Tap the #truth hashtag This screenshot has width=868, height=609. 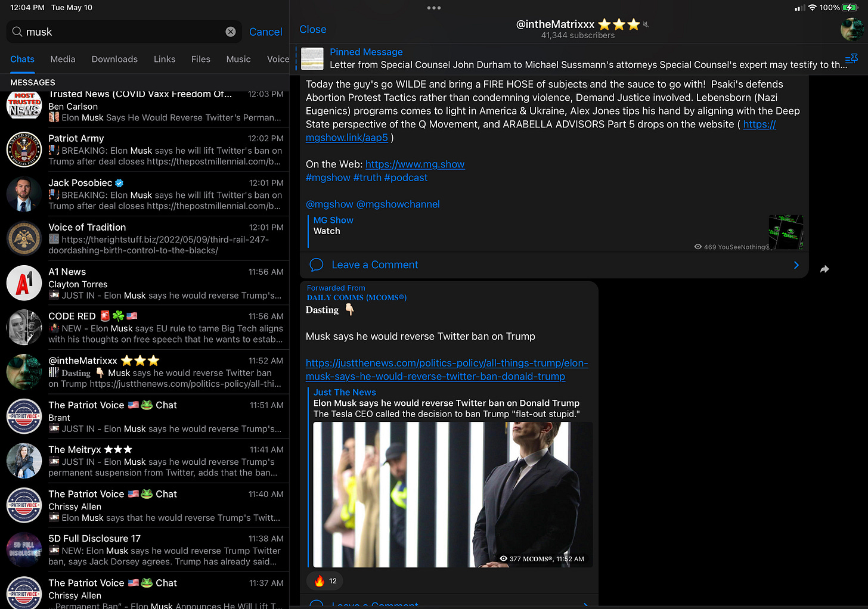[x=367, y=178]
